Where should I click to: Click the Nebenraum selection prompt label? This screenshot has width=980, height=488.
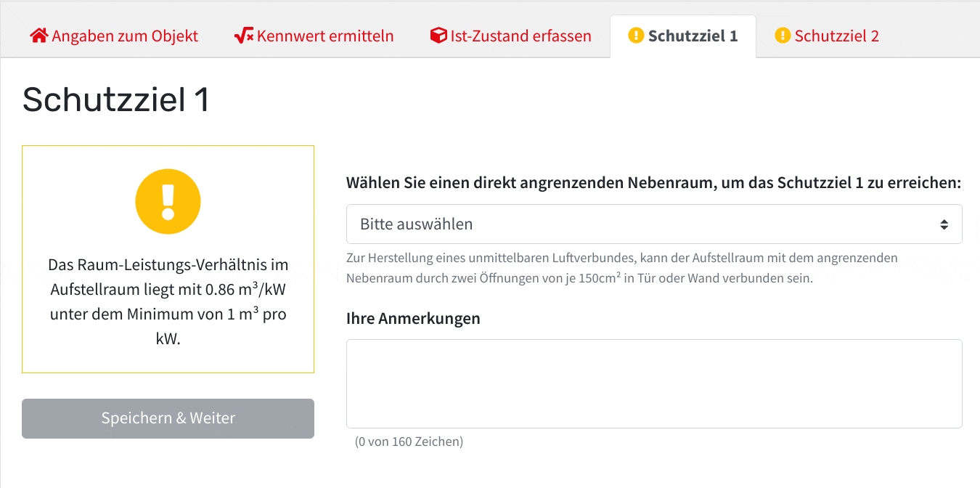click(654, 183)
